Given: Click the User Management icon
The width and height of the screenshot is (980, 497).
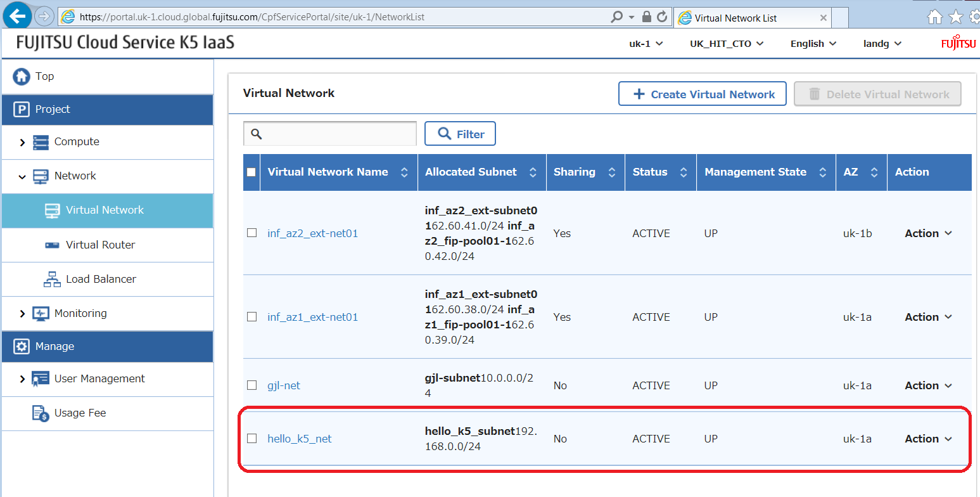Looking at the screenshot, I should click(41, 379).
